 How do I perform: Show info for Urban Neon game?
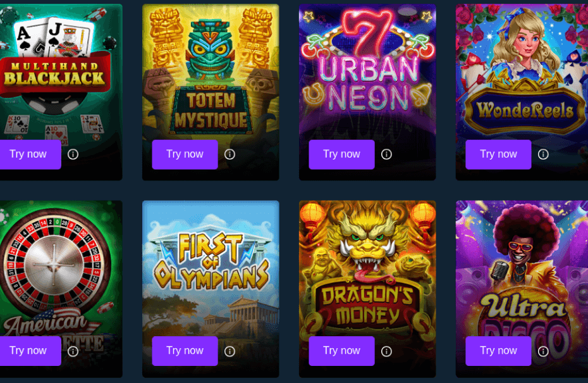(386, 154)
